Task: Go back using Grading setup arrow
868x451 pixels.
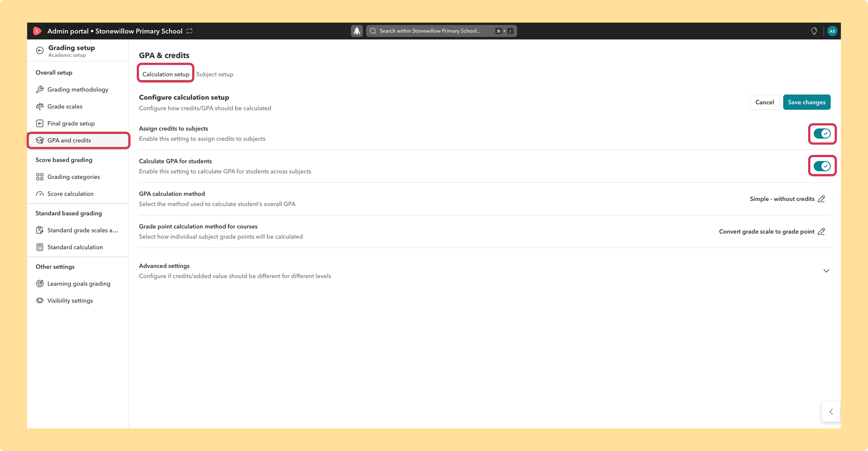Action: tap(40, 51)
